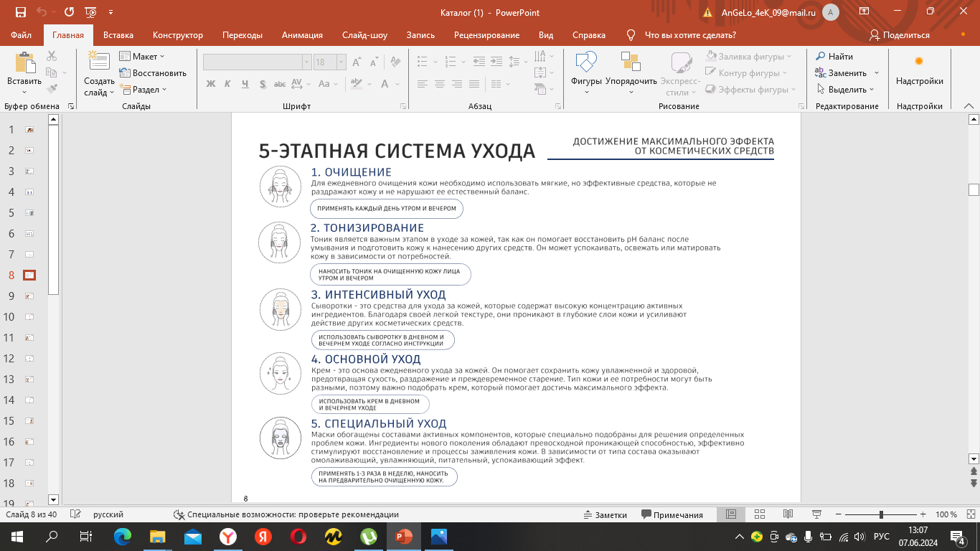Toggle the Notes (Заметки) pane

click(x=605, y=514)
